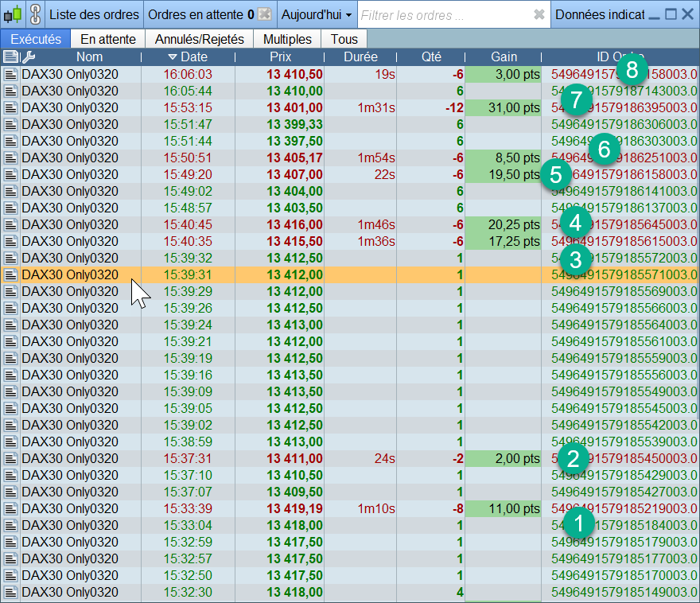Sort orders by the Date column

(188, 56)
